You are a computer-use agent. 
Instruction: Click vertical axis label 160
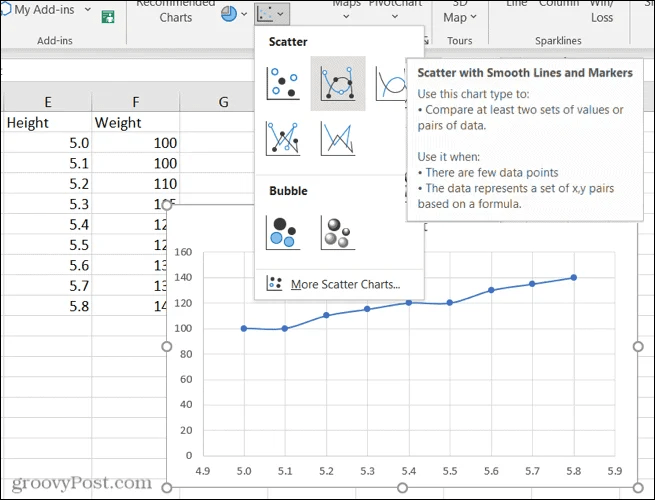[x=183, y=252]
